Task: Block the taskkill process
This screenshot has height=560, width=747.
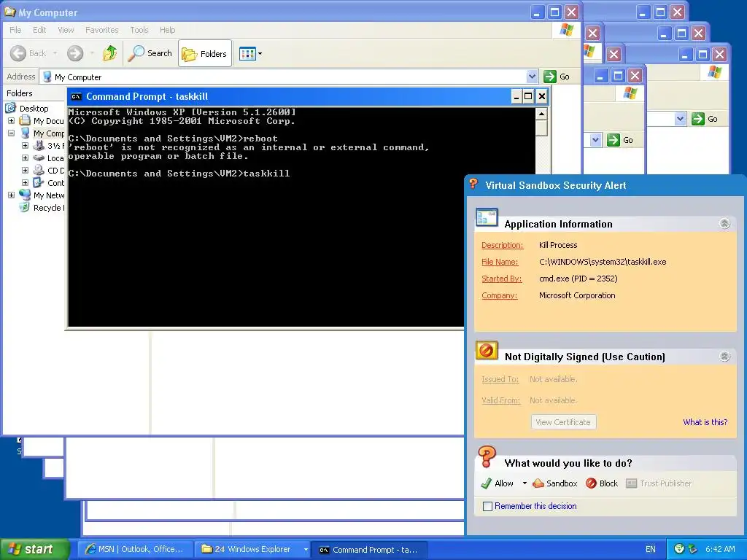Action: pos(602,483)
